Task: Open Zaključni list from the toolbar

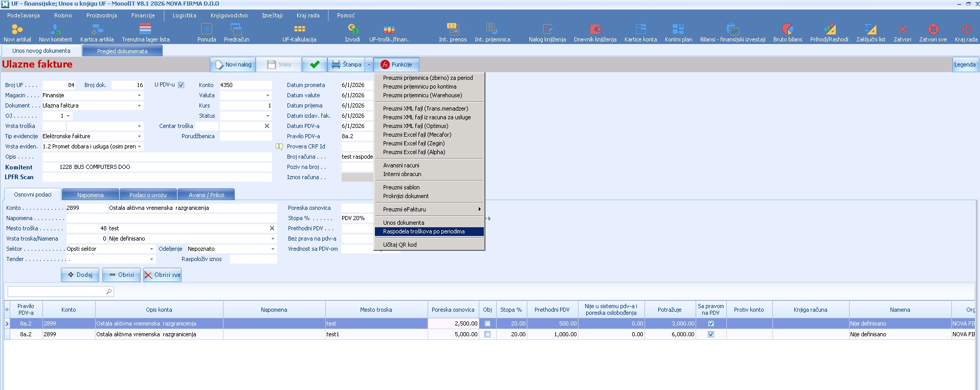Action: [x=871, y=33]
